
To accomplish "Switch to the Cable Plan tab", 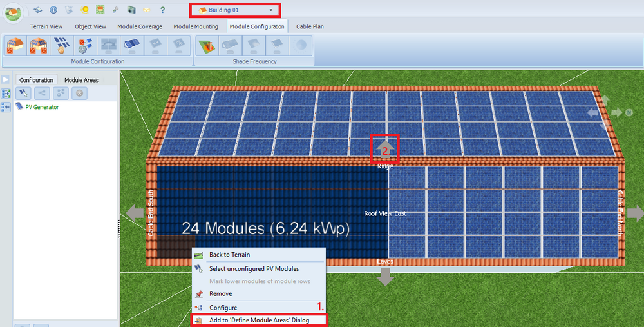I will [x=310, y=26].
